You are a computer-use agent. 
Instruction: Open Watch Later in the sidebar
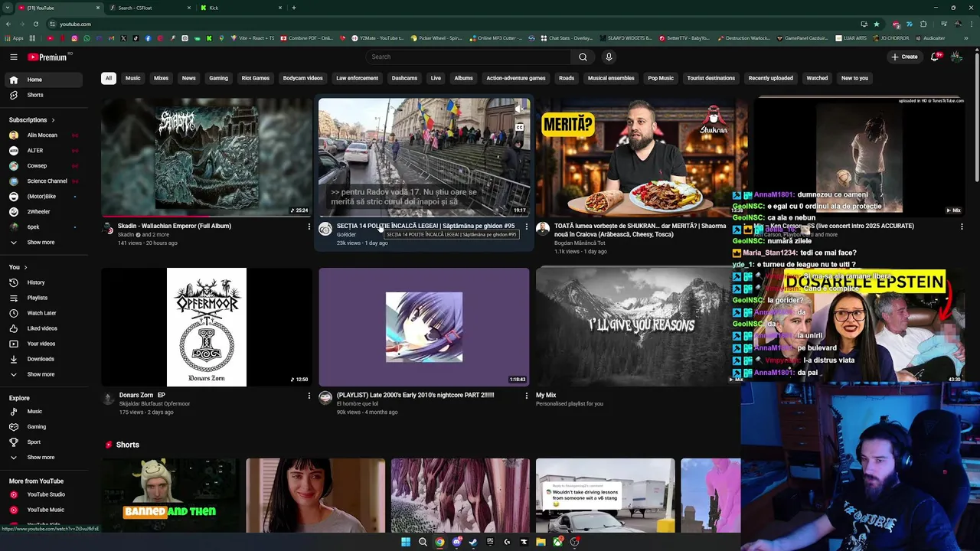pos(42,313)
